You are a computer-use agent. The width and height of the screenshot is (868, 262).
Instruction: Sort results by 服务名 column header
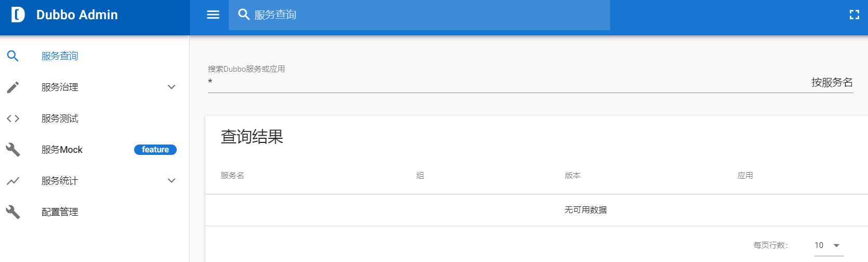point(232,176)
